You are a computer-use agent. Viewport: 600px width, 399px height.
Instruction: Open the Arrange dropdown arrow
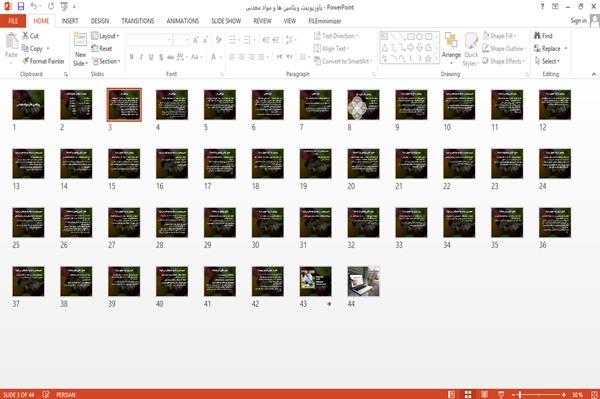coord(451,63)
